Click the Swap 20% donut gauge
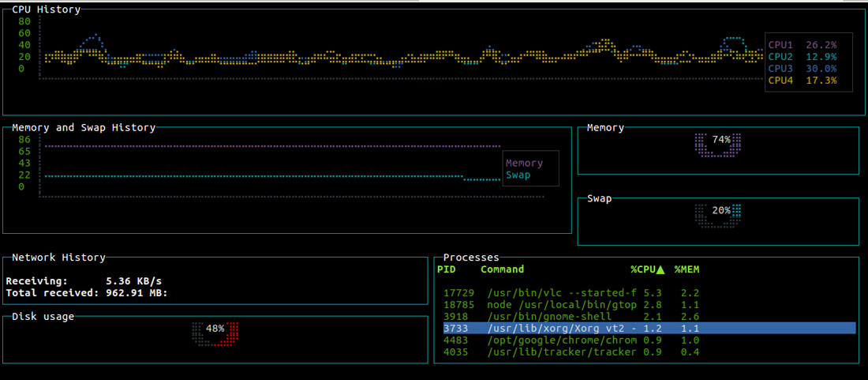 point(717,216)
